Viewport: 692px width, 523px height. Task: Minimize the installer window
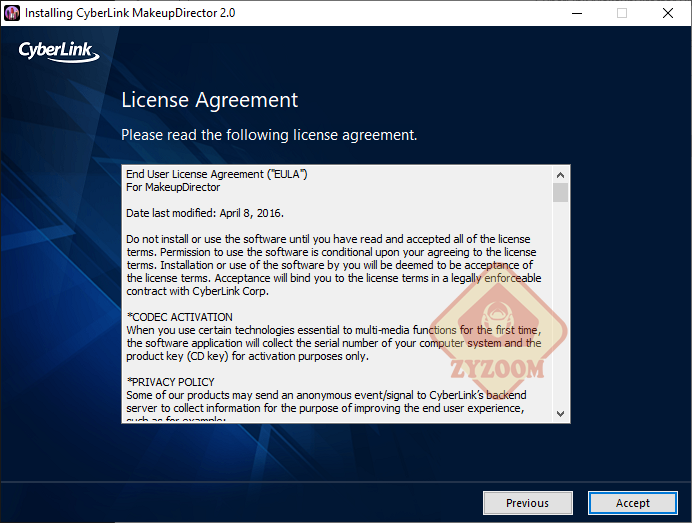point(577,13)
